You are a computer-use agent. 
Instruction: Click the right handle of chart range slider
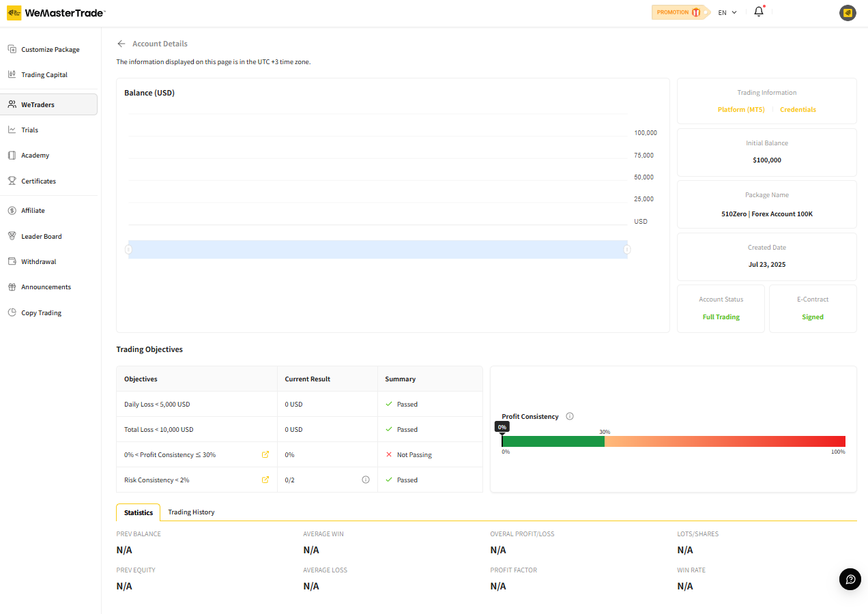[x=627, y=250]
